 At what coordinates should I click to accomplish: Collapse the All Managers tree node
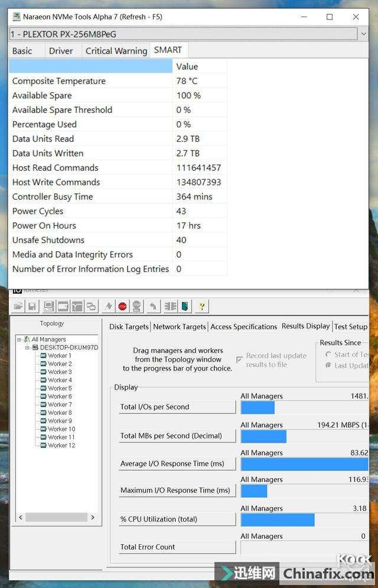tap(19, 339)
